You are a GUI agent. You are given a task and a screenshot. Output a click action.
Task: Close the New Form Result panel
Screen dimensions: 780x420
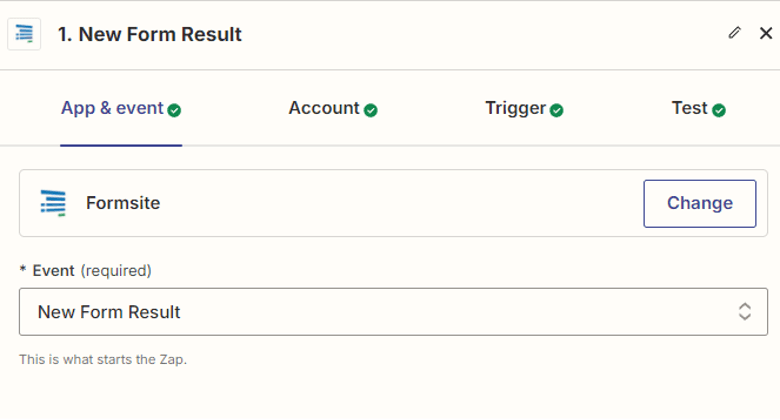pyautogui.click(x=766, y=33)
